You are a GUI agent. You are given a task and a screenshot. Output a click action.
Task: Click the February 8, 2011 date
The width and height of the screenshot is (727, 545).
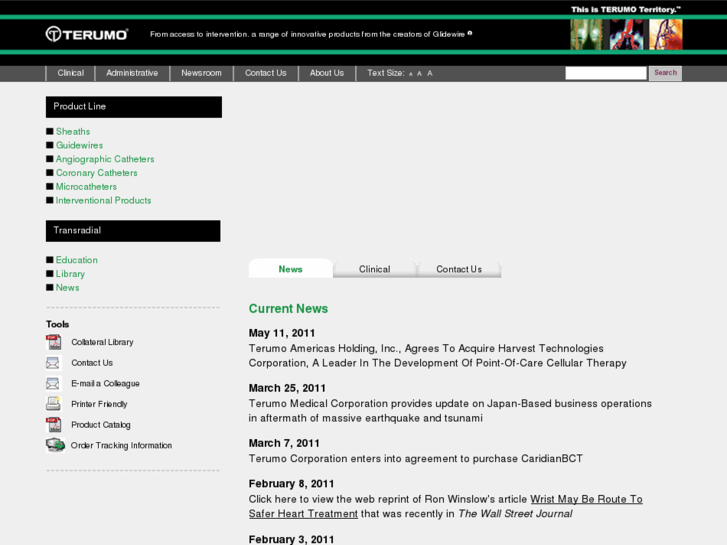tap(291, 484)
